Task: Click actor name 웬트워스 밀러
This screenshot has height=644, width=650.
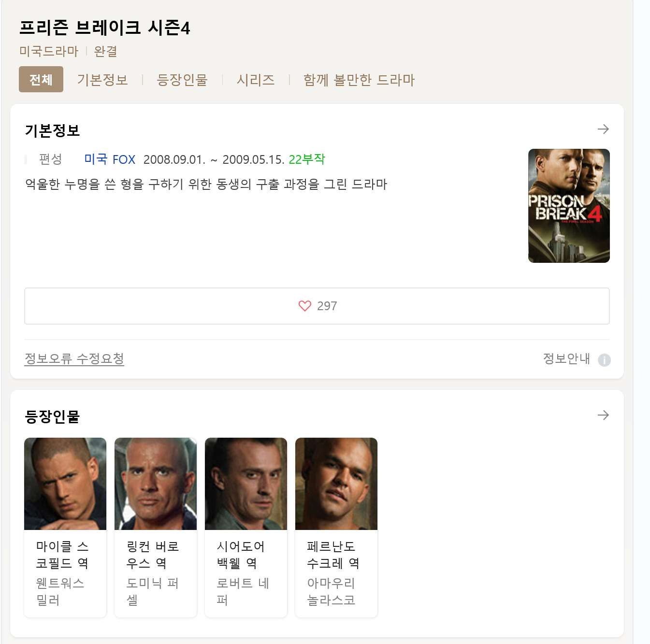Action: click(x=60, y=591)
